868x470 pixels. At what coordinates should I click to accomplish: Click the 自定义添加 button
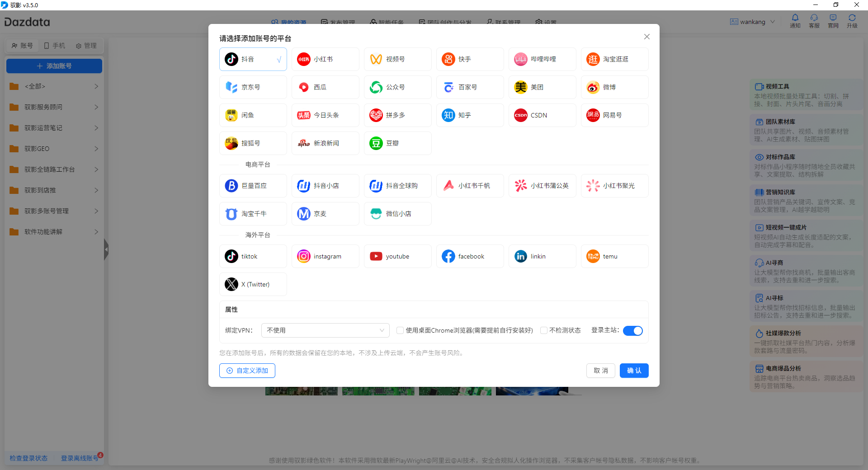(x=247, y=371)
